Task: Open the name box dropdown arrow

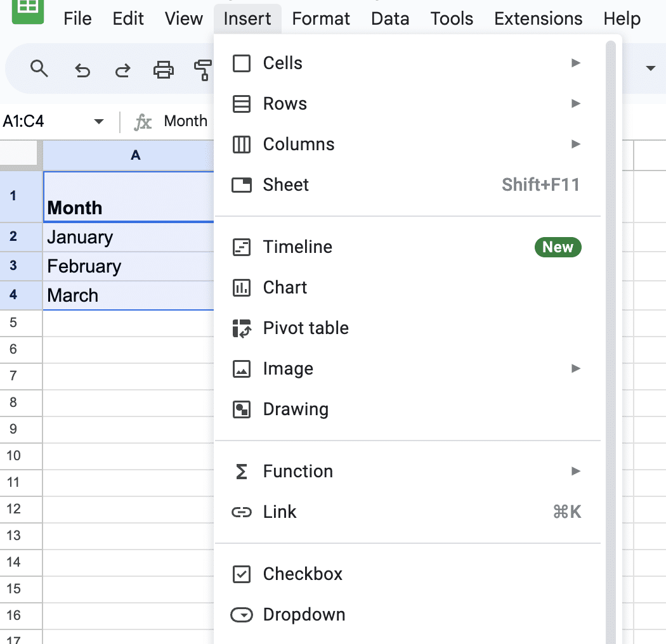Action: pos(98,122)
